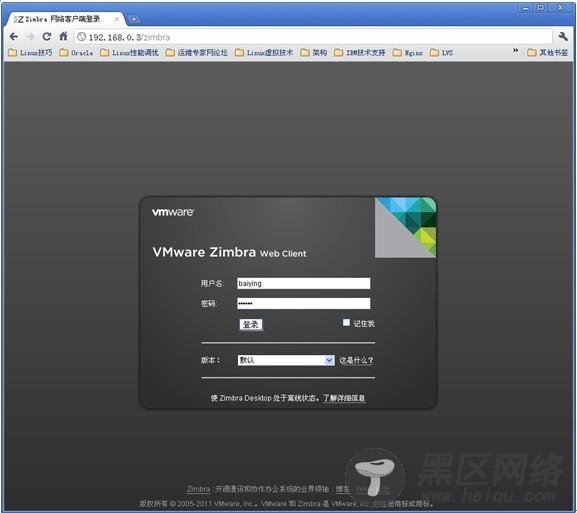Open the Oracle bookmark folder
The image size is (577, 513).
76,53
